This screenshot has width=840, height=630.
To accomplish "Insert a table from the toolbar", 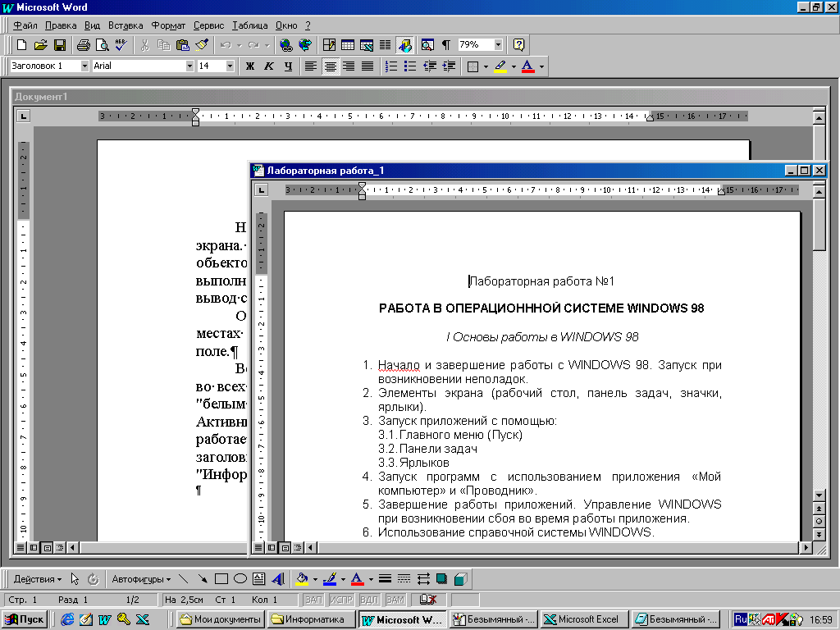I will pyautogui.click(x=348, y=45).
